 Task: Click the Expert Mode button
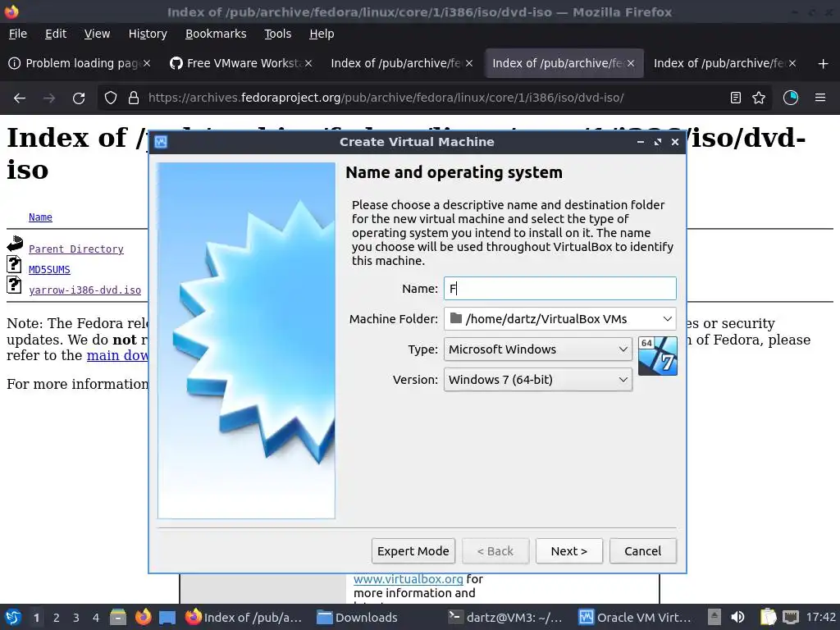click(413, 551)
